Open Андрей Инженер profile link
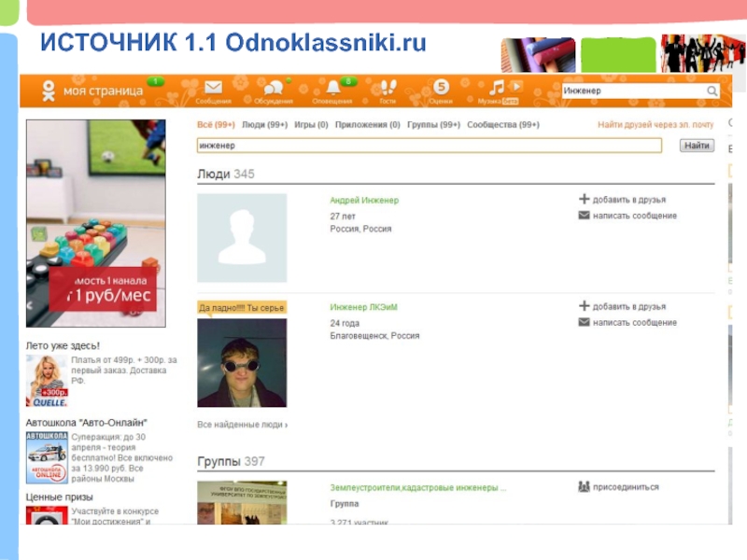The height and width of the screenshot is (560, 747). click(x=364, y=201)
